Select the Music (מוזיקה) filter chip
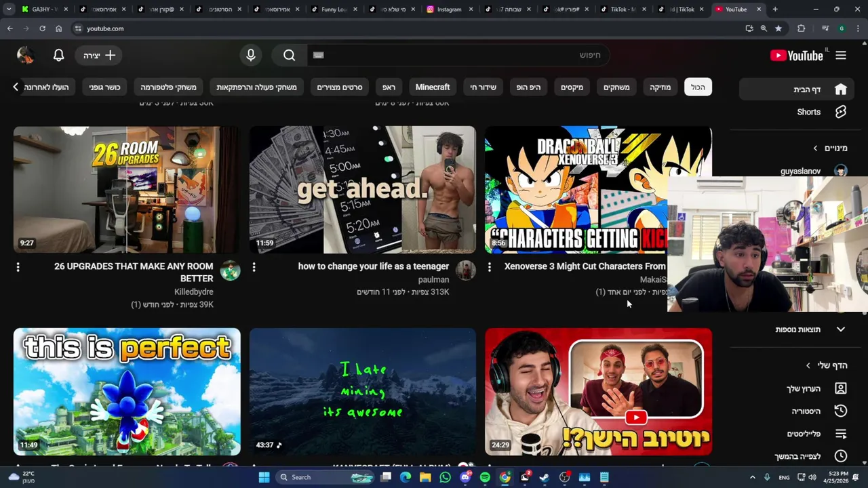 pos(660,87)
